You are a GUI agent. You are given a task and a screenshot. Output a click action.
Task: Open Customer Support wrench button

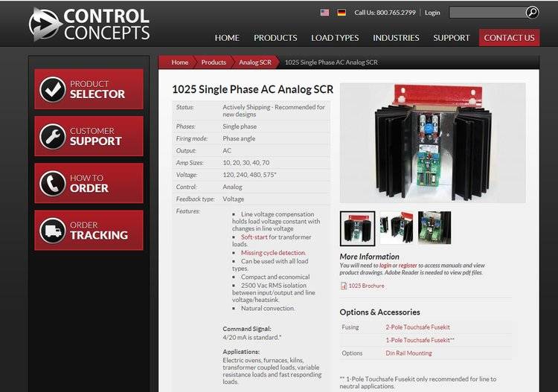click(89, 136)
